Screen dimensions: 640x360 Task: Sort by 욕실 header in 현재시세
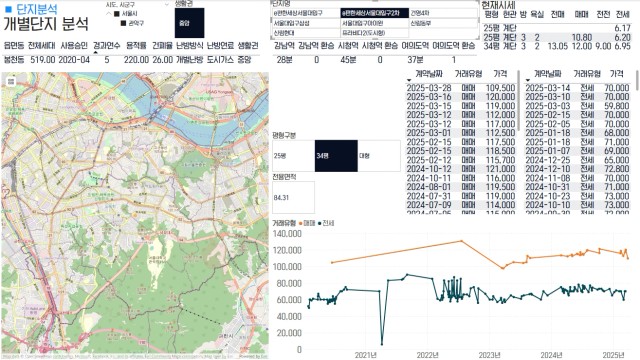pos(537,15)
